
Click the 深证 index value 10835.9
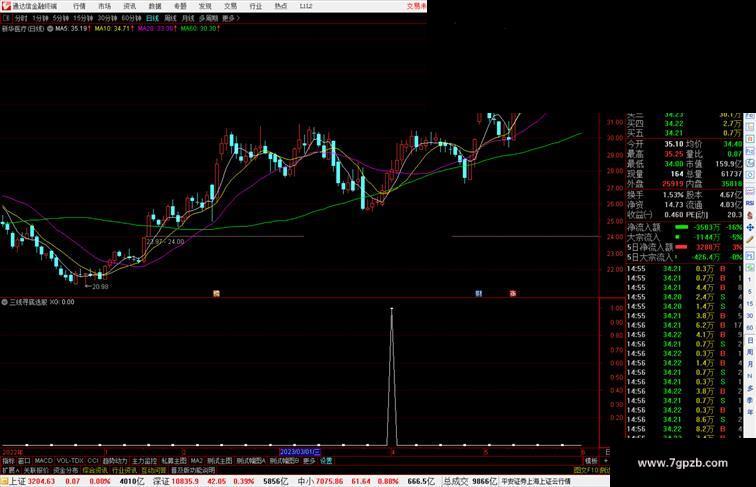(185, 481)
